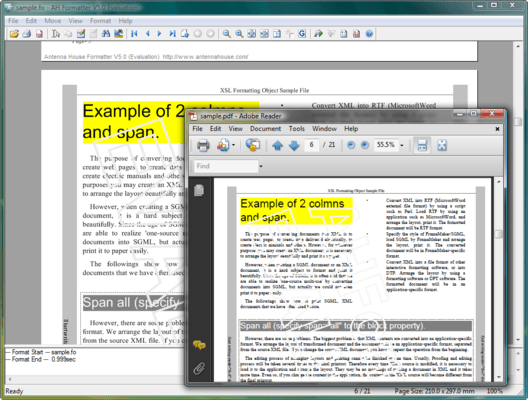Image resolution: width=528 pixels, height=400 pixels.
Task: Go to next page with blue down arrow
Action: click(294, 145)
